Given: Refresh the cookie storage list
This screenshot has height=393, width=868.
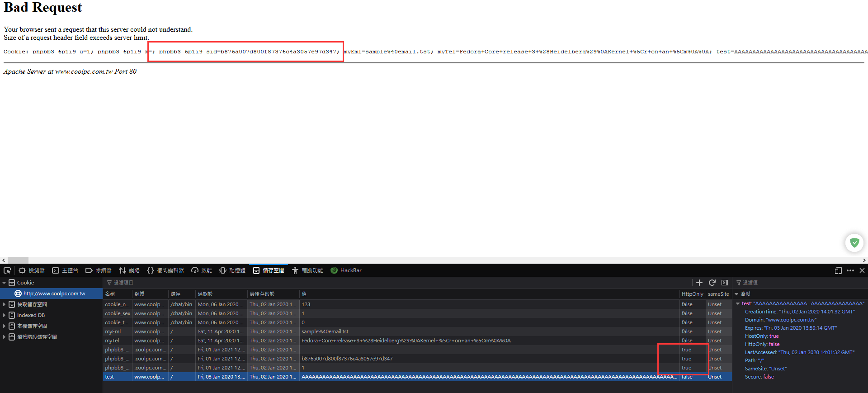Looking at the screenshot, I should (712, 283).
